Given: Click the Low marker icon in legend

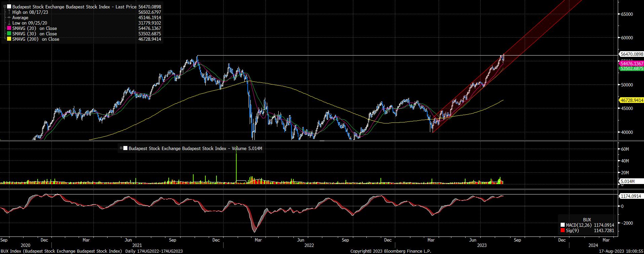Looking at the screenshot, I should pos(9,23).
